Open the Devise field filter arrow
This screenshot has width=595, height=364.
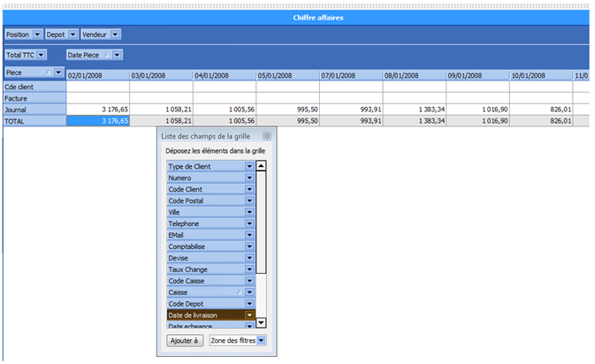tap(249, 258)
